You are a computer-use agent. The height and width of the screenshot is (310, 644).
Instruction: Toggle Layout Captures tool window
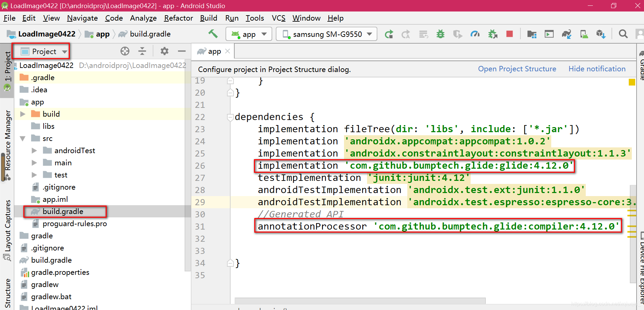coord(7,230)
